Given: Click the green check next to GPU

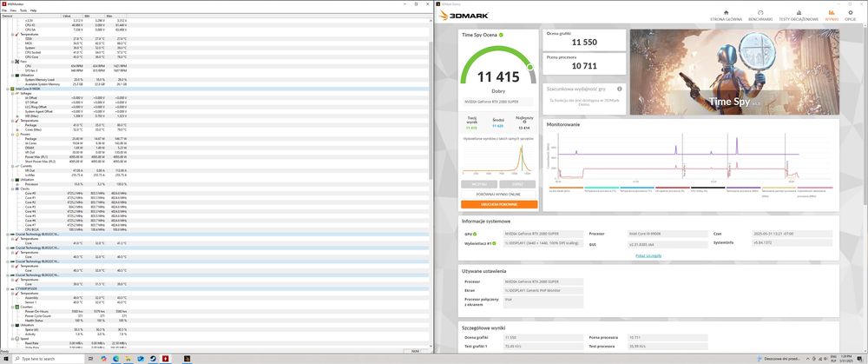Looking at the screenshot, I should (x=475, y=234).
